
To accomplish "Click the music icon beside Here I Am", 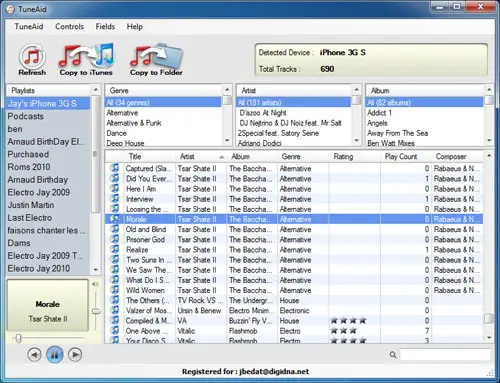I will pyautogui.click(x=114, y=188).
